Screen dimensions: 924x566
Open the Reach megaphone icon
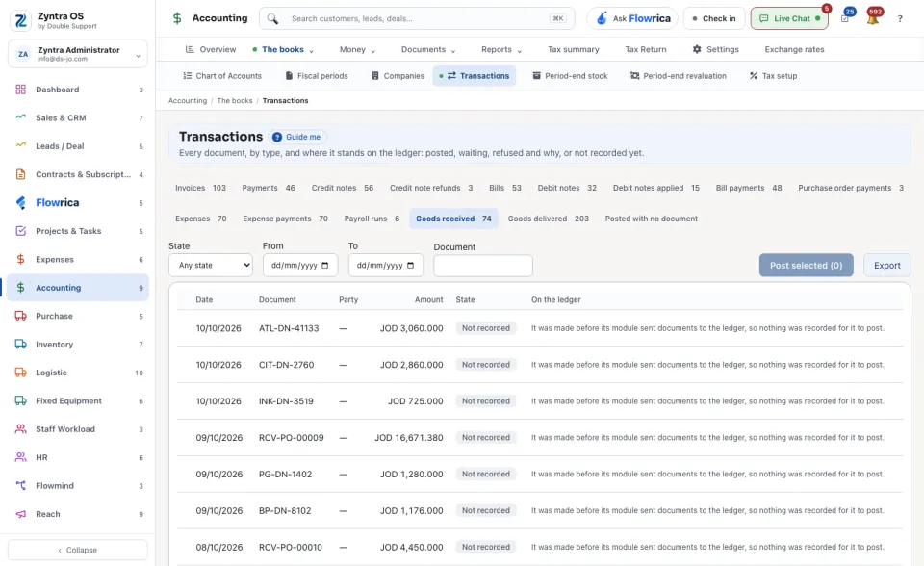point(20,513)
